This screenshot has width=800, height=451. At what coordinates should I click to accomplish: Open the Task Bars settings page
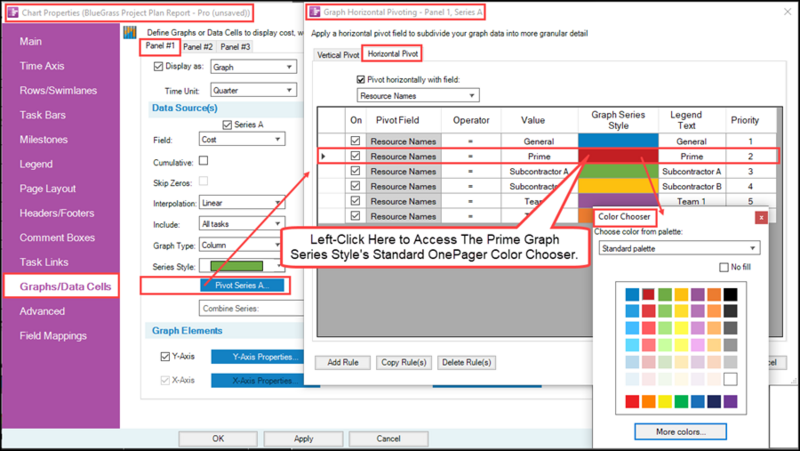pos(42,115)
